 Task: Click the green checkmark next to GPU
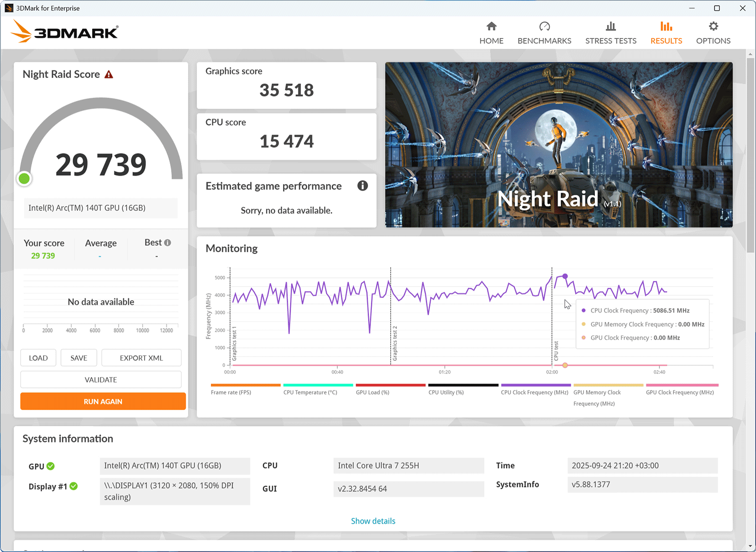coord(51,466)
